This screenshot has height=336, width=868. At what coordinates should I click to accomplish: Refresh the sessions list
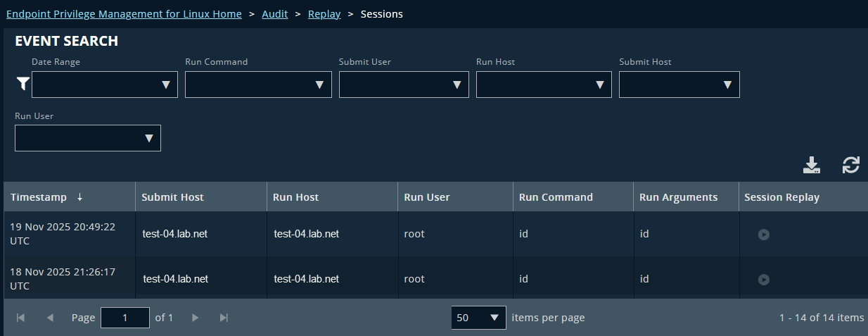click(x=851, y=166)
